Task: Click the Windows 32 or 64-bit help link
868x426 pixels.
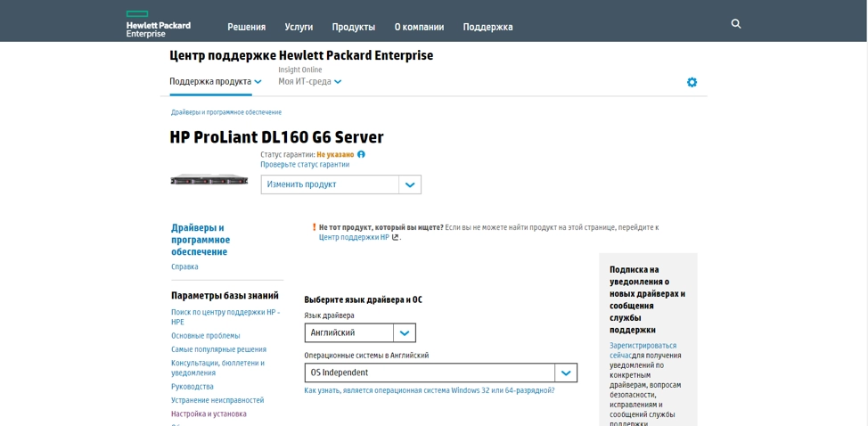Action: pos(429,390)
